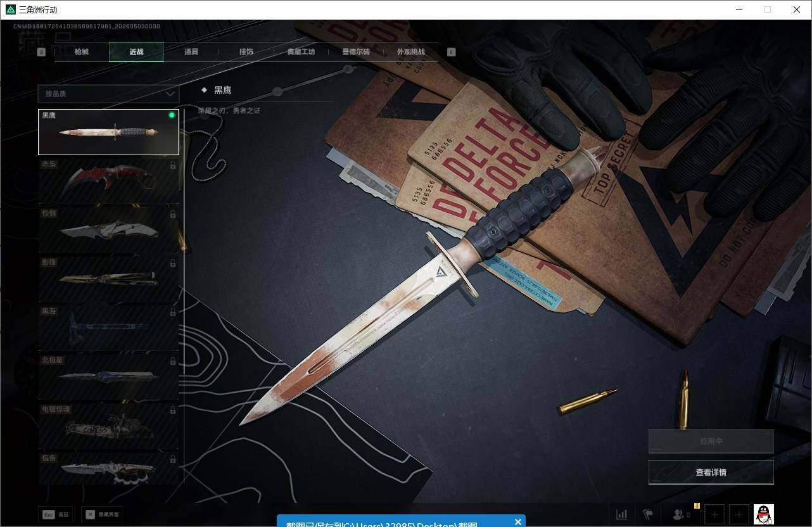Click the second squad slot plus icon
The width and height of the screenshot is (812, 527).
coord(739,515)
